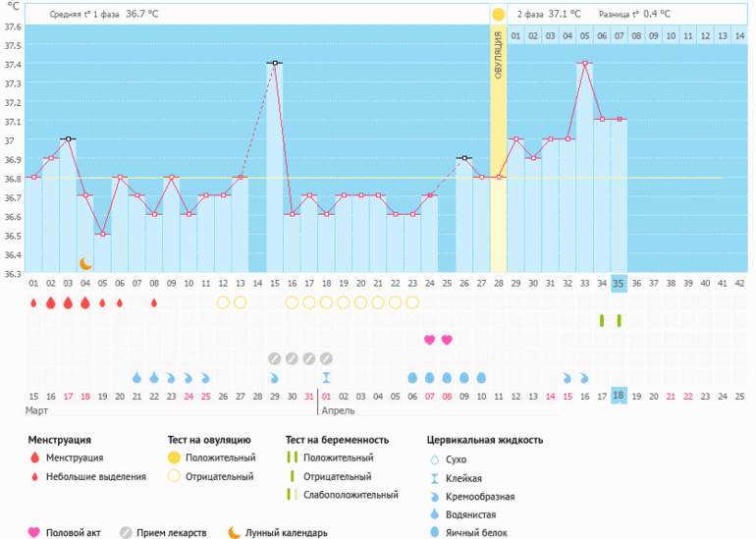The height and width of the screenshot is (539, 756).
Task: Click the menstruation drop icon on day 01
Action: [x=33, y=302]
